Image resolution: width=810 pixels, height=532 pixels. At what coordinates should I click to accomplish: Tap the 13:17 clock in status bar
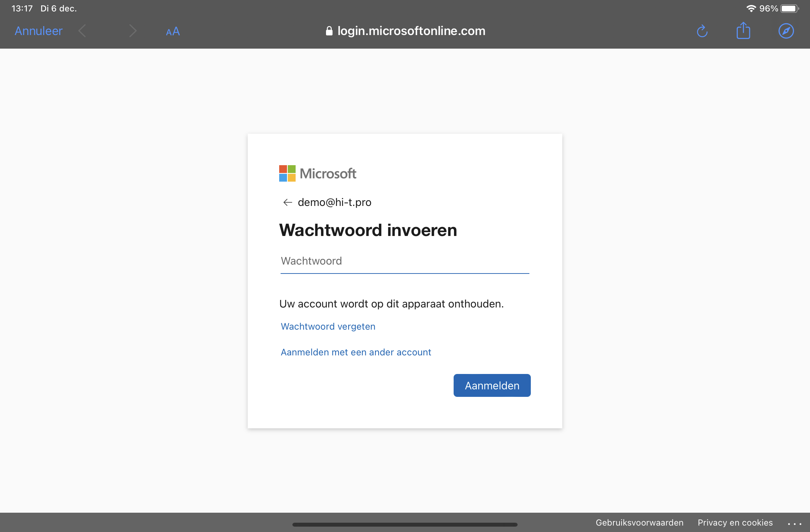(x=22, y=8)
